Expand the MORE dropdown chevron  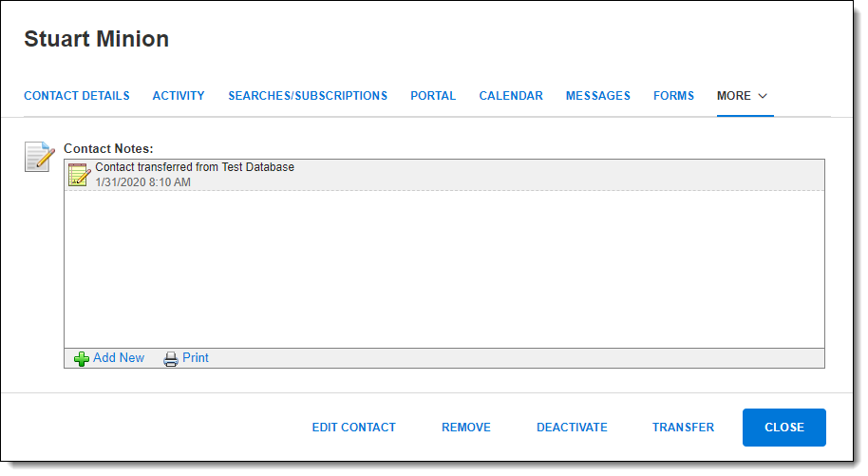[x=763, y=96]
